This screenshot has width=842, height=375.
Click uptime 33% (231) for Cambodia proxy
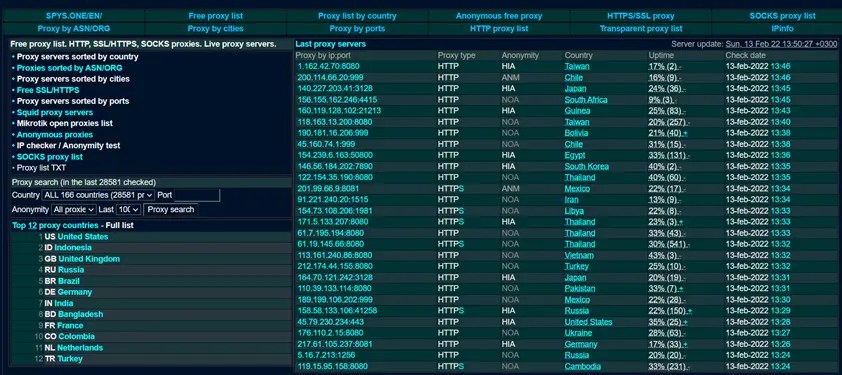[670, 366]
